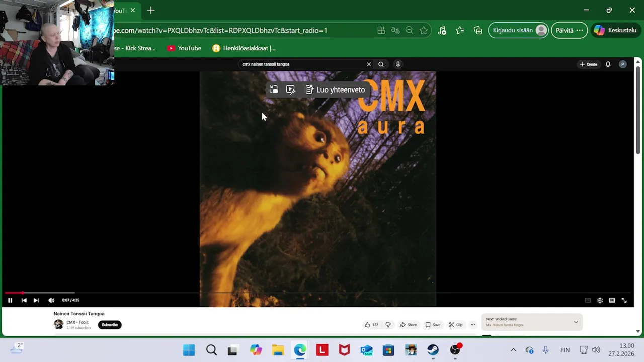644x362 pixels.
Task: Switch the player to theater mode
Action: coord(612,300)
